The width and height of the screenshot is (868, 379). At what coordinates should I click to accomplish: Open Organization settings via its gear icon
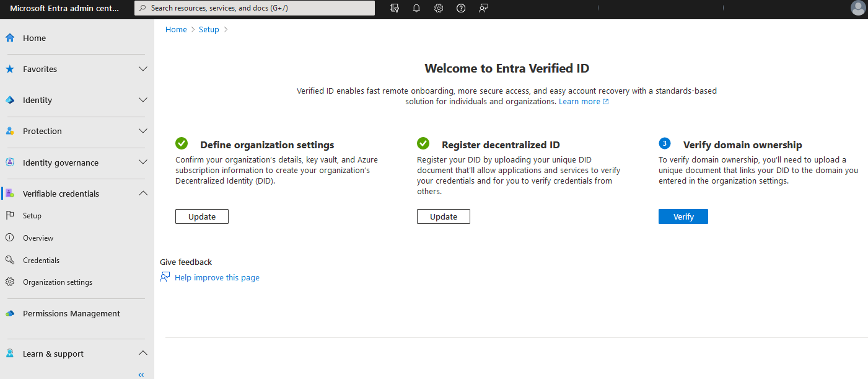(x=10, y=282)
